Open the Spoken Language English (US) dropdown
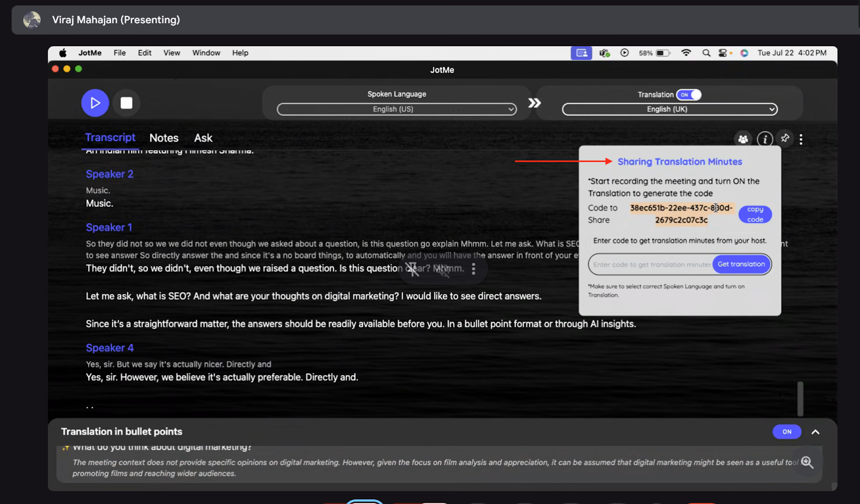This screenshot has height=504, width=860. (x=397, y=109)
